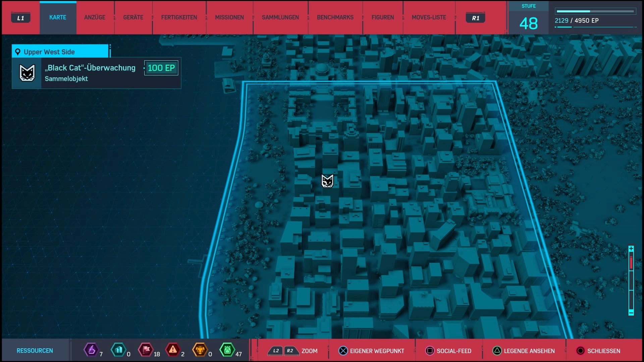Select the Black Cat marker on map
Screen dimensions: 644x362
click(x=327, y=181)
